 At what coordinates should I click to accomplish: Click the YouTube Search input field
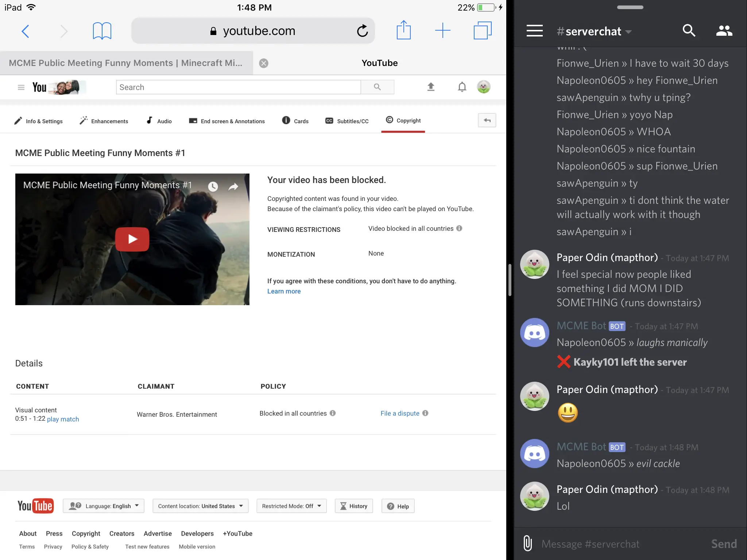click(239, 87)
